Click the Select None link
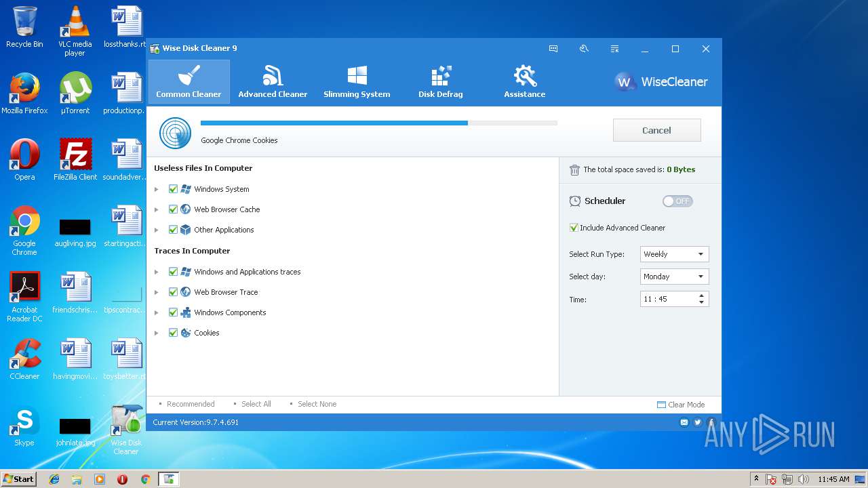Image resolution: width=868 pixels, height=488 pixels. 317,404
